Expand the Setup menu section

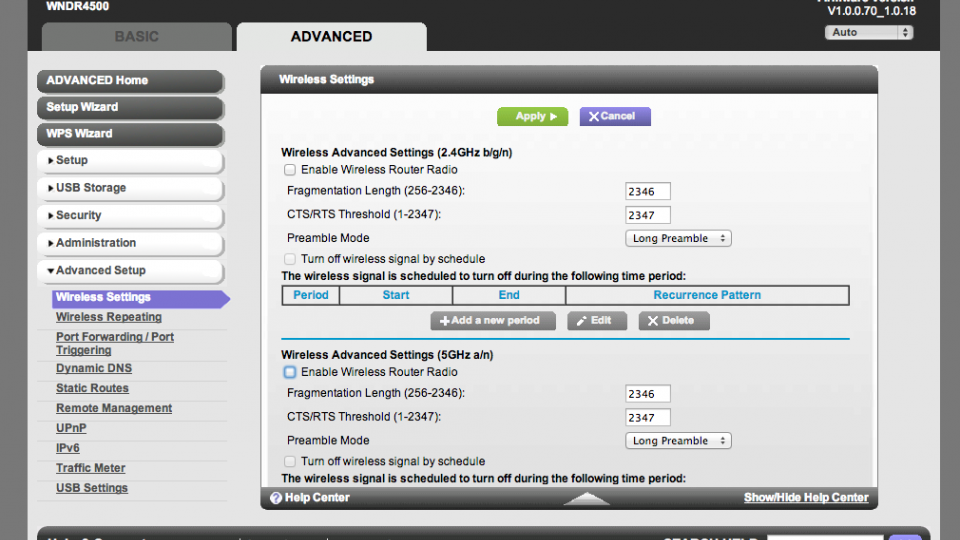[130, 160]
